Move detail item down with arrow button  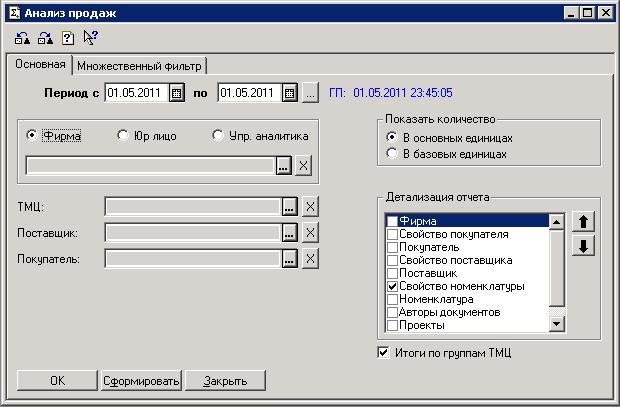(x=584, y=245)
